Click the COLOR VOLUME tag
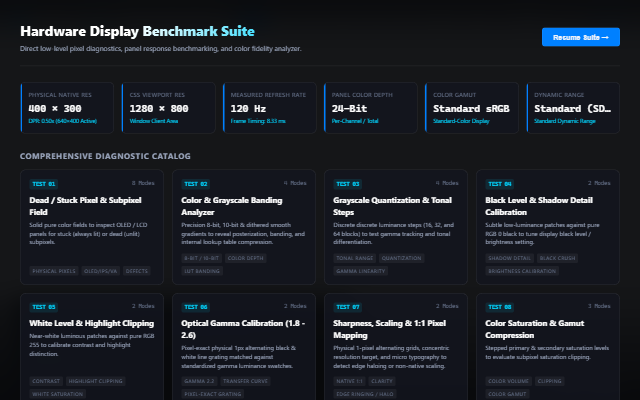Screen dimensions: 640x400 pos(509,381)
